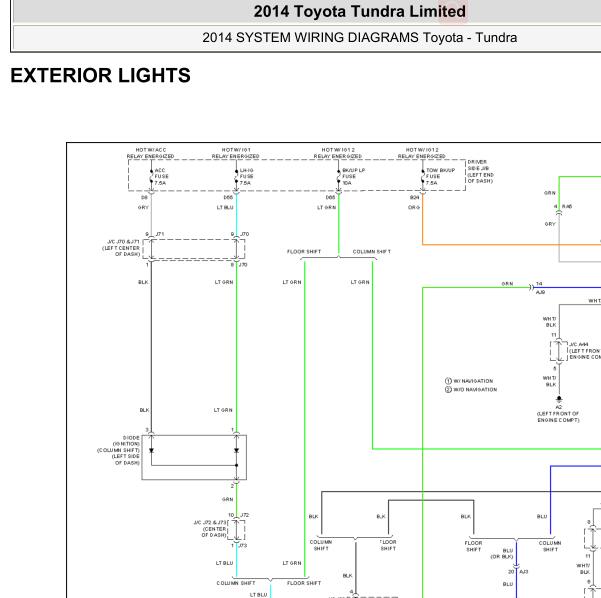
Task: Click the 'LH-IG FUSE 7.5A' label
Action: pyautogui.click(x=246, y=176)
